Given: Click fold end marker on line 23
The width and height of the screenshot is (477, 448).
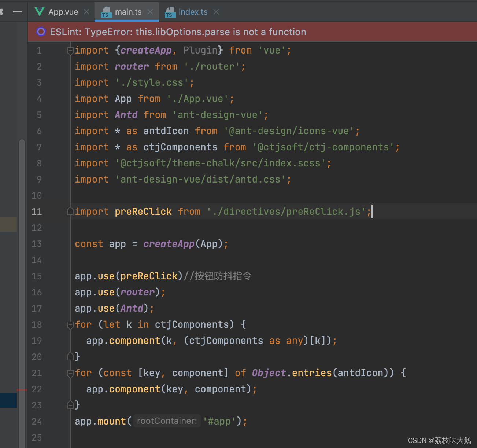Looking at the screenshot, I should pos(70,405).
